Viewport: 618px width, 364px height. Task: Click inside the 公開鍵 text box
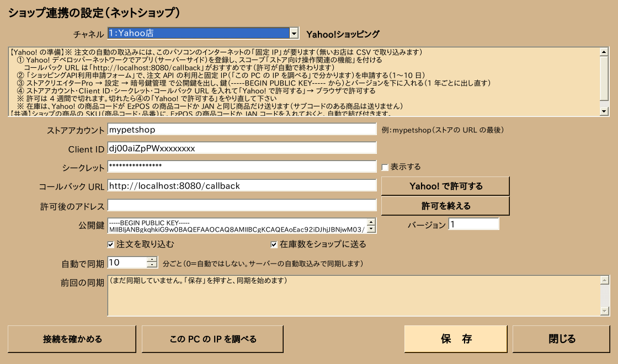pyautogui.click(x=237, y=226)
